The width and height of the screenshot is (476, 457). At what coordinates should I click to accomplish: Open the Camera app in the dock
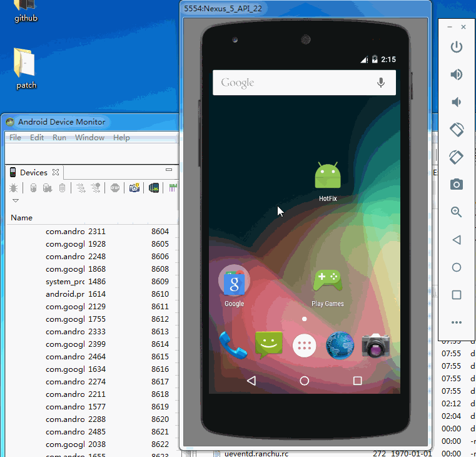point(375,346)
